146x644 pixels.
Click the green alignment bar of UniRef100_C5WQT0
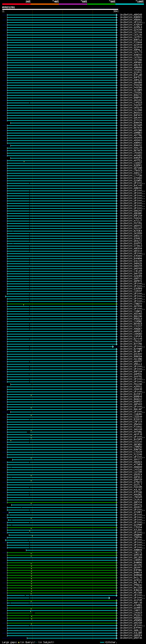(62, 304)
